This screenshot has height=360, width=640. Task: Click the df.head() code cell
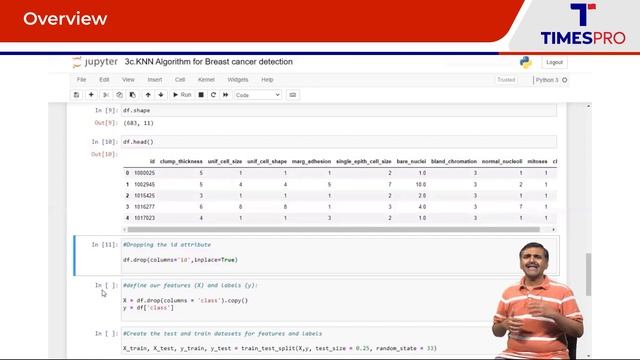[x=339, y=142]
